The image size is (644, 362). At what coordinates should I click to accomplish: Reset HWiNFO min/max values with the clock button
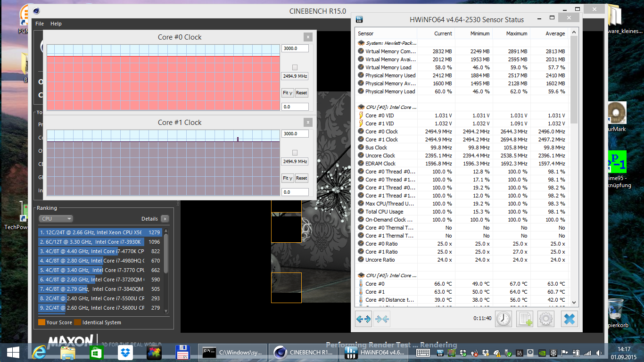[504, 319]
